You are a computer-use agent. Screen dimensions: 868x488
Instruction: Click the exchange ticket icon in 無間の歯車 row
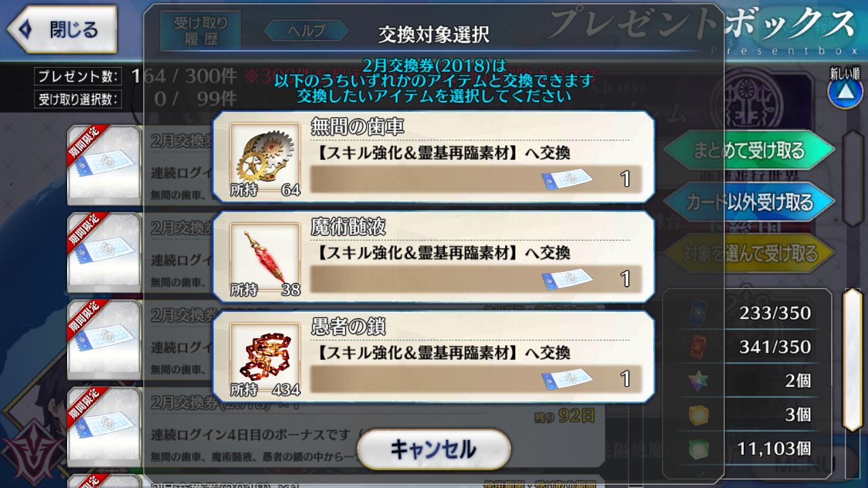(567, 179)
